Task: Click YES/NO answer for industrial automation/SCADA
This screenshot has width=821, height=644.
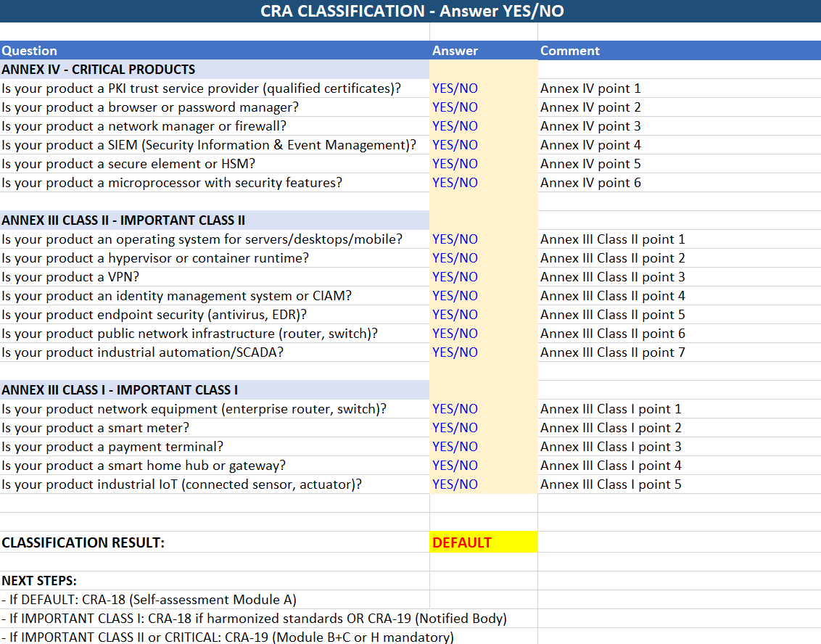Action: tap(455, 352)
